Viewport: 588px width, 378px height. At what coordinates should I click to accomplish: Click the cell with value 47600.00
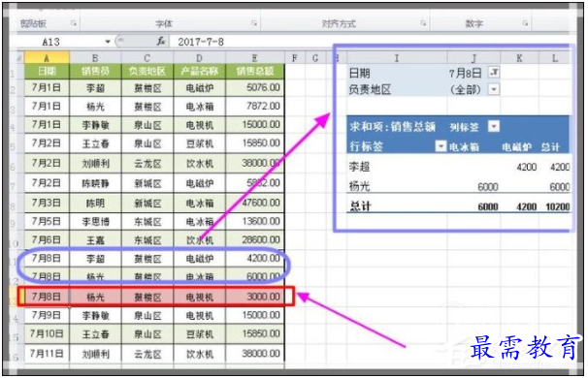(x=255, y=203)
